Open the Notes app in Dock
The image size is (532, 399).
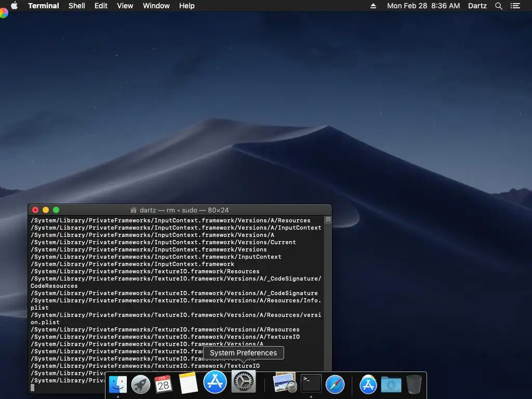(x=188, y=383)
